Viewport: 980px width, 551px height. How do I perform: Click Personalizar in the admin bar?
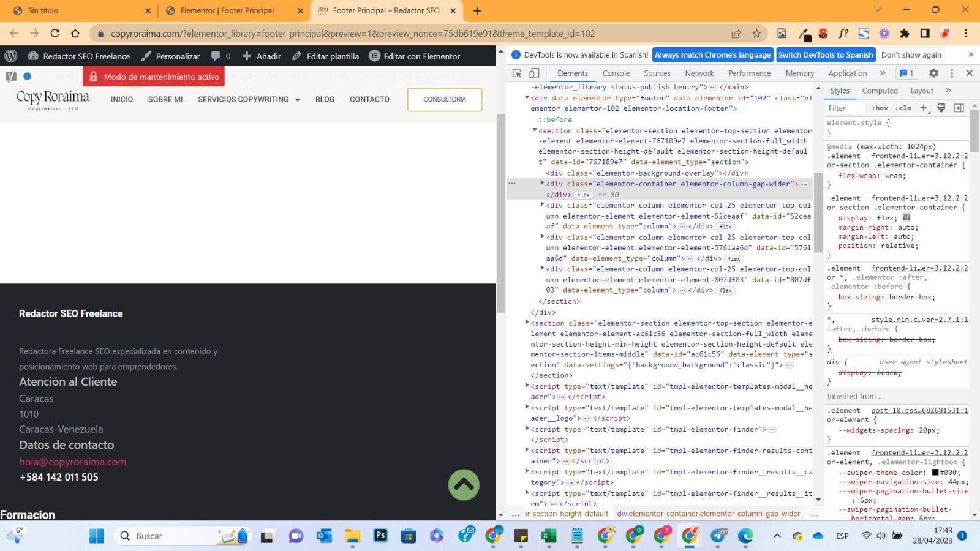click(170, 56)
